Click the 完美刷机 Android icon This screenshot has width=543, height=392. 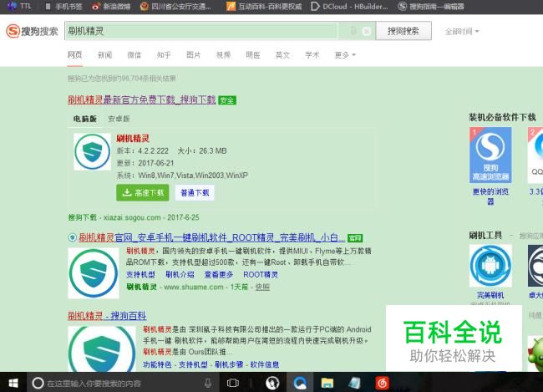point(490,266)
